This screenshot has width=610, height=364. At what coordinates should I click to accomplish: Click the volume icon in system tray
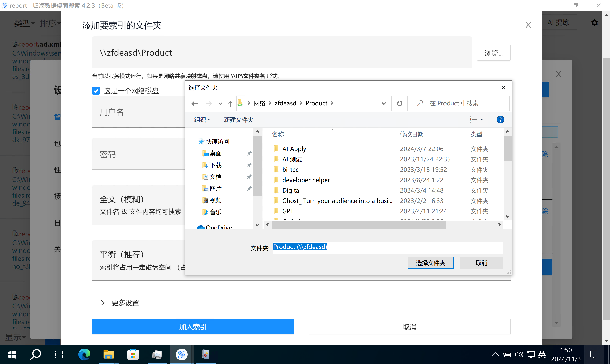(x=519, y=354)
